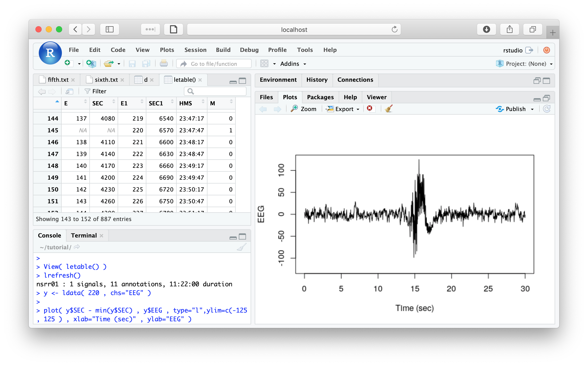Screen dimensions: 588x366
Task: Click the clear console broom icon
Action: [241, 247]
